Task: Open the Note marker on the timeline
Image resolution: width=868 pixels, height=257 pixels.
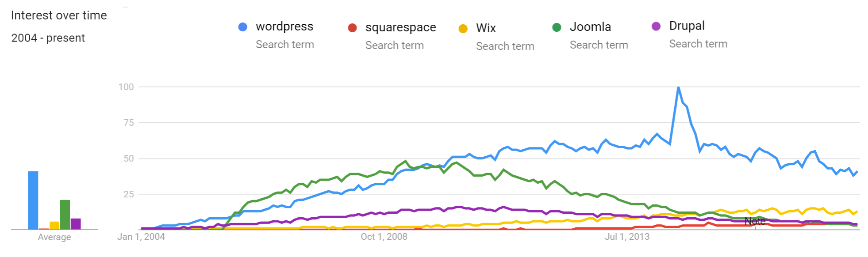Action: click(x=755, y=221)
